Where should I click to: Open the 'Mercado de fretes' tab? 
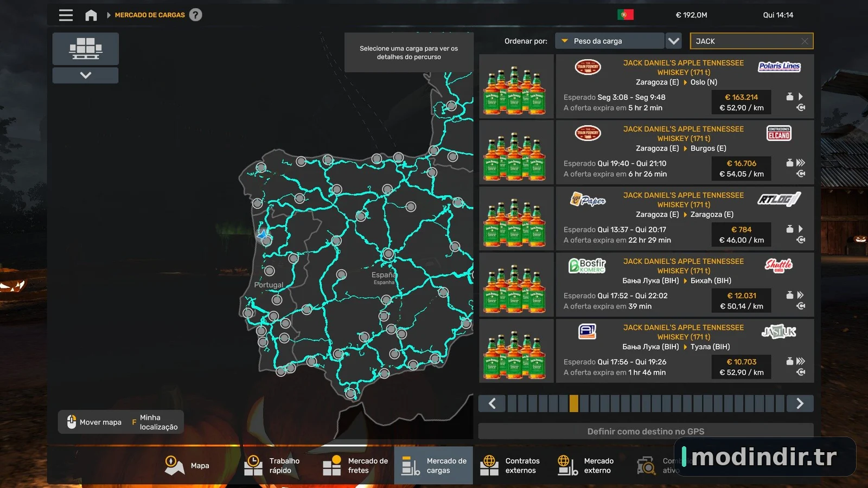pos(355,465)
